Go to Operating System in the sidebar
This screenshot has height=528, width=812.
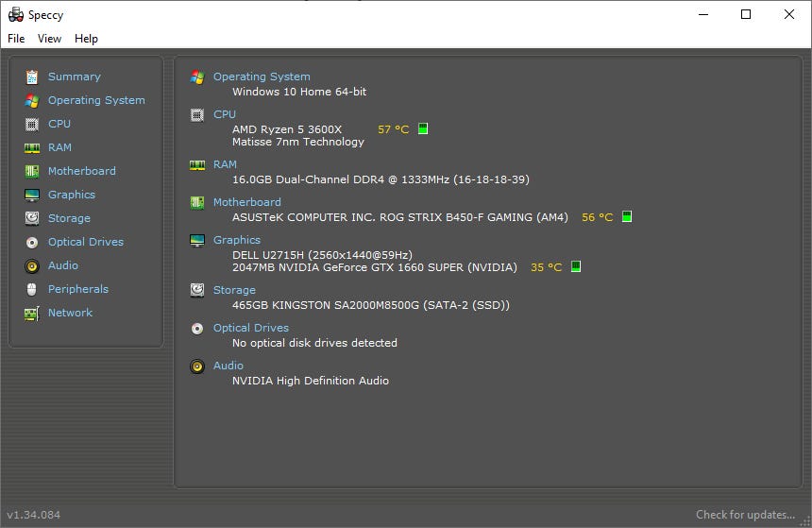[96, 100]
